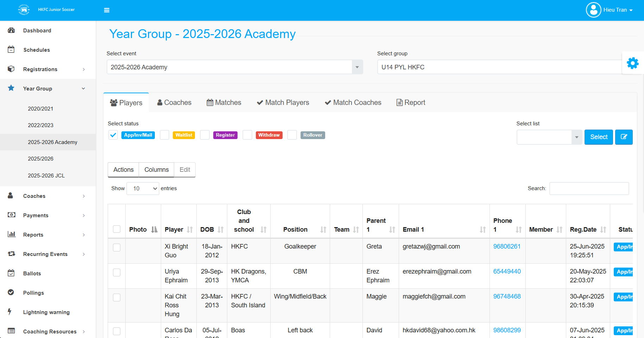
Task: Enable the Waitlist status checkbox
Action: point(164,135)
